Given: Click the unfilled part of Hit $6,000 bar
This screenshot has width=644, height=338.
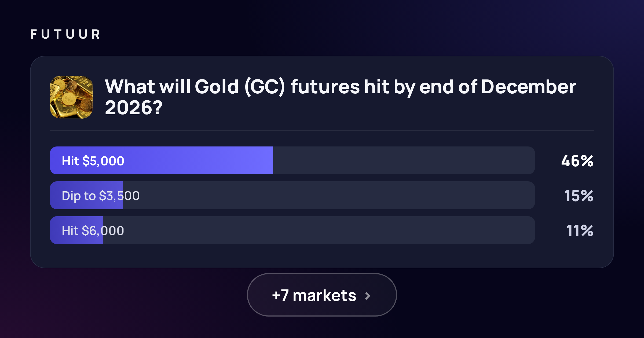Looking at the screenshot, I should 319,230.
